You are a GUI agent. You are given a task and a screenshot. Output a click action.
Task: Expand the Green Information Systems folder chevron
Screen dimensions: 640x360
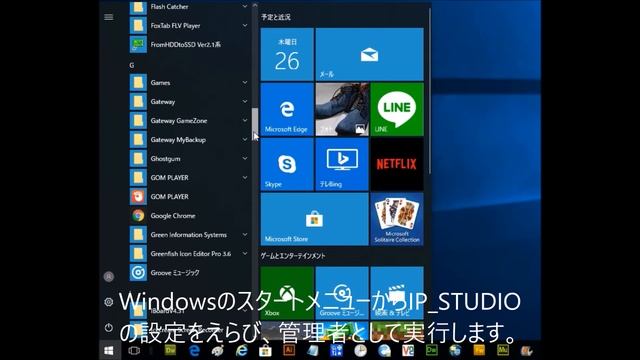[244, 234]
